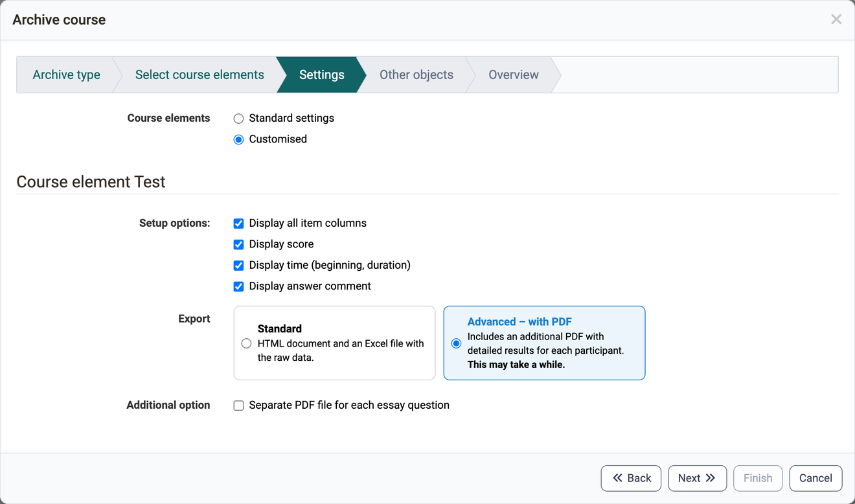
Task: Jump to the Other objects step
Action: 416,74
